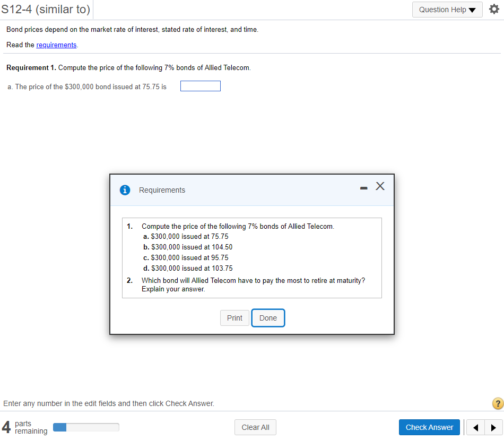This screenshot has height=440, width=504.
Task: Click requirement 2 'Which bond will Allied Telecom' text
Action: [x=253, y=284]
